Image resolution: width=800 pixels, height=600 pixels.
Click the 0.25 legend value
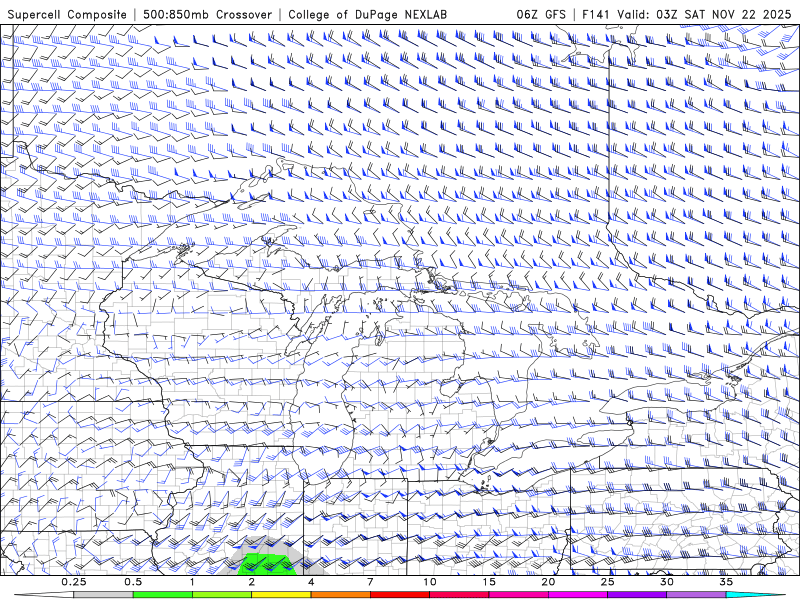tap(74, 582)
